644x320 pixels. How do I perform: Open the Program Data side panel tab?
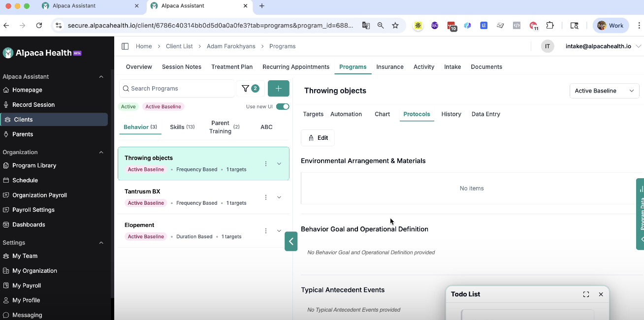(x=640, y=214)
